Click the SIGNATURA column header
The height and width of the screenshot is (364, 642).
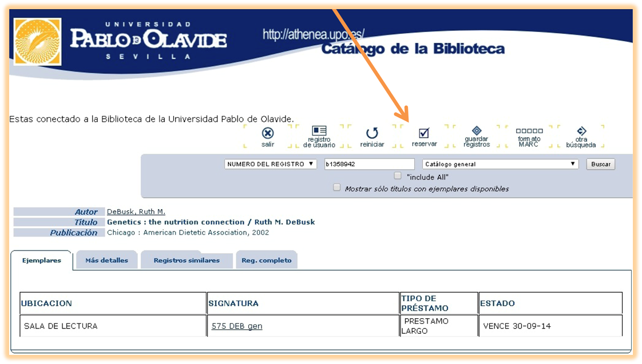(303, 303)
